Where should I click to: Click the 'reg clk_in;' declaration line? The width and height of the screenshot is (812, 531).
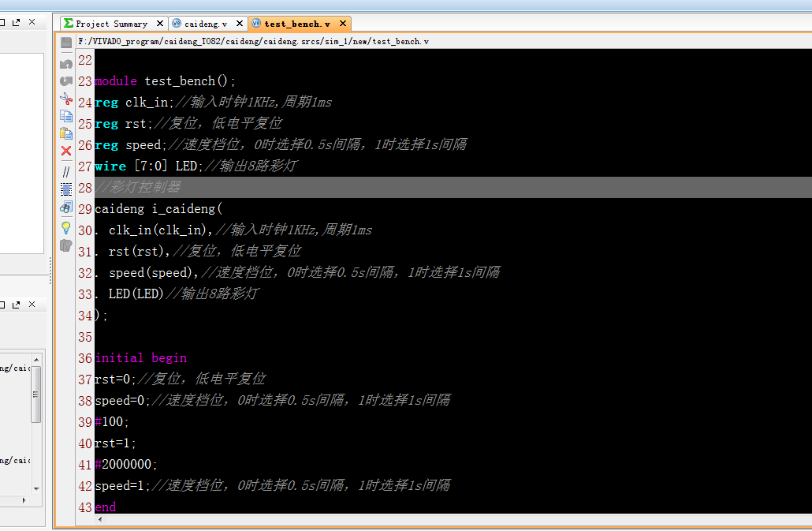click(213, 103)
